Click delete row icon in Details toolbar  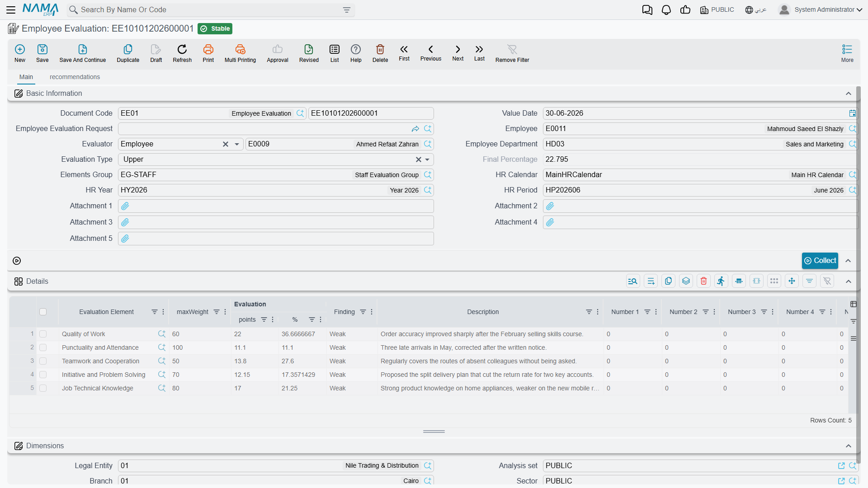(704, 281)
